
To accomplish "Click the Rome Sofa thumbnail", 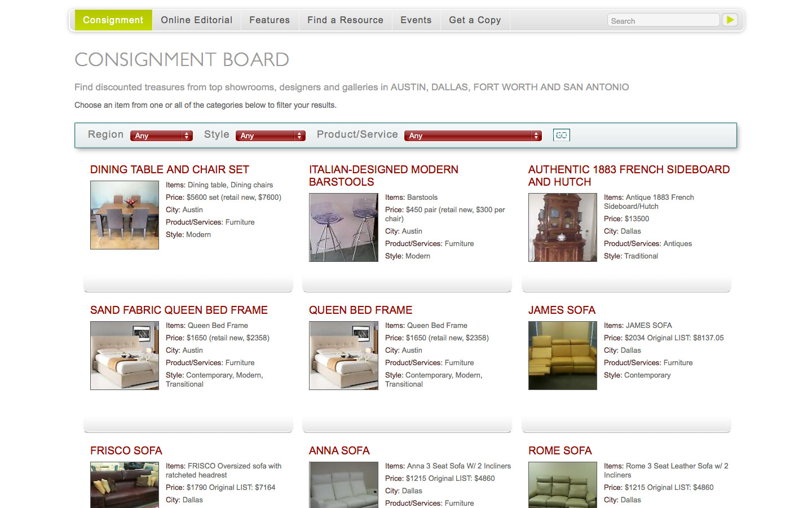I will (563, 485).
